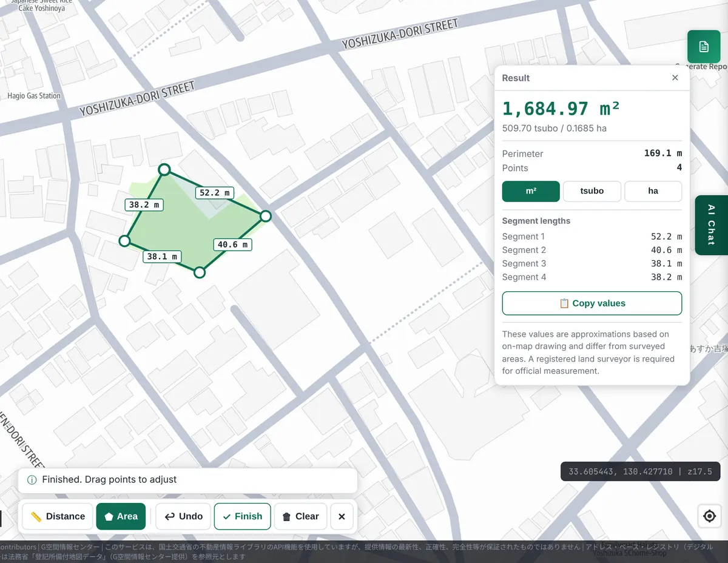The height and width of the screenshot is (563, 728).
Task: Select the Area measuring tool
Action: (121, 516)
